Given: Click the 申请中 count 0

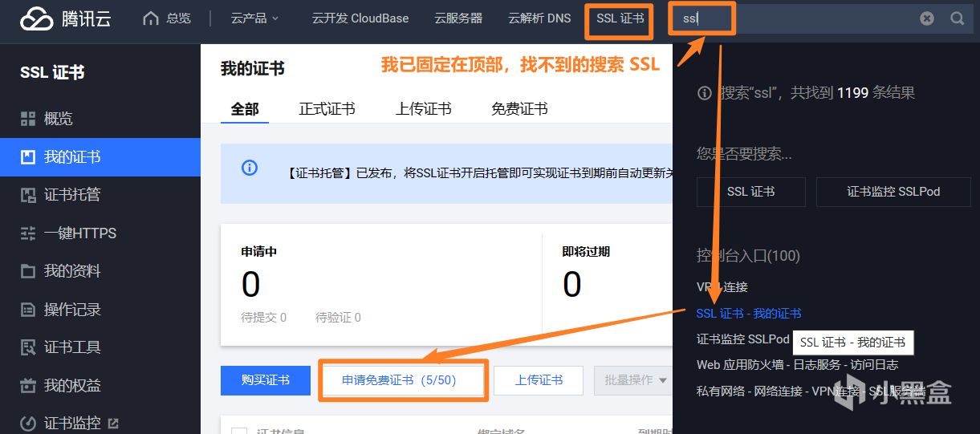Looking at the screenshot, I should 250,285.
